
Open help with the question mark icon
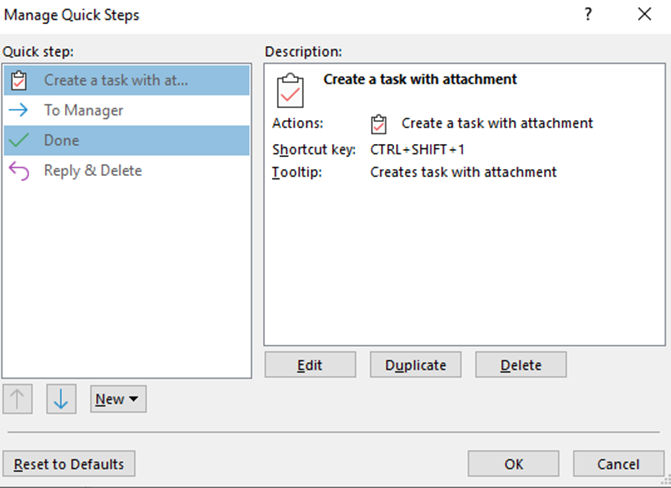[587, 14]
